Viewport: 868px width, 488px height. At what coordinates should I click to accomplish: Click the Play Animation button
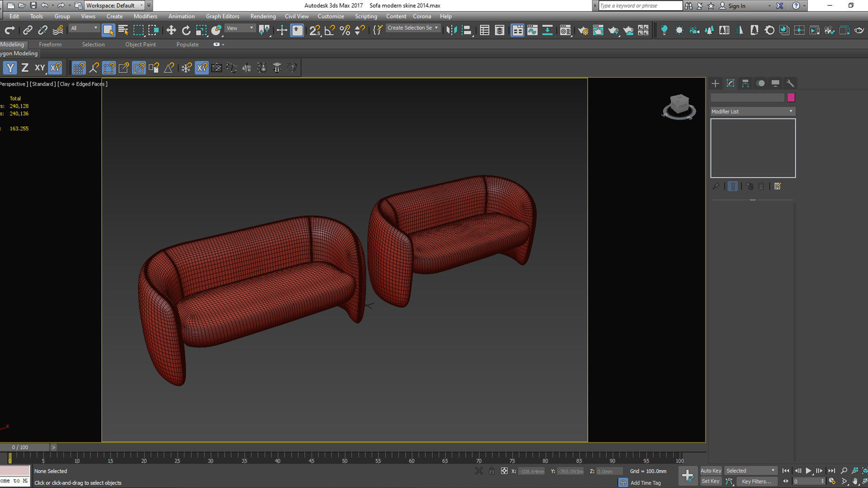(x=809, y=471)
